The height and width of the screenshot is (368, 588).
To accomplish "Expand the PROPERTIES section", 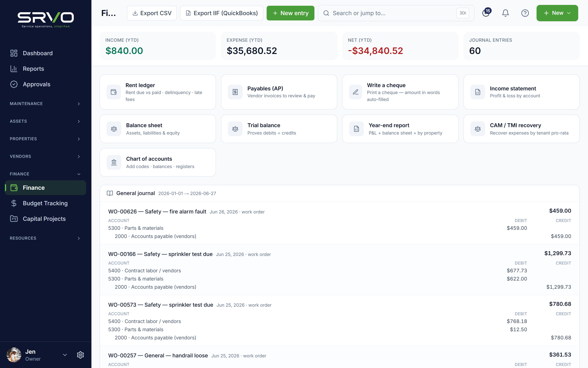I will (46, 139).
